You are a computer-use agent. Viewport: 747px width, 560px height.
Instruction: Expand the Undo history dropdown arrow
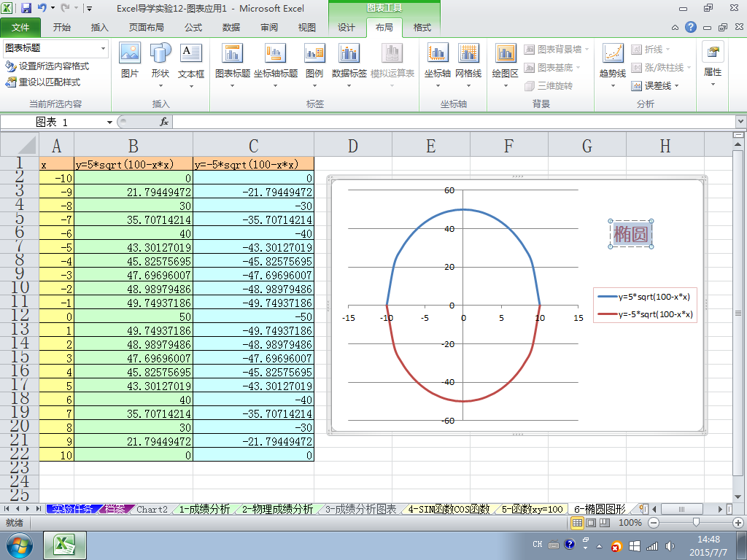click(x=53, y=8)
